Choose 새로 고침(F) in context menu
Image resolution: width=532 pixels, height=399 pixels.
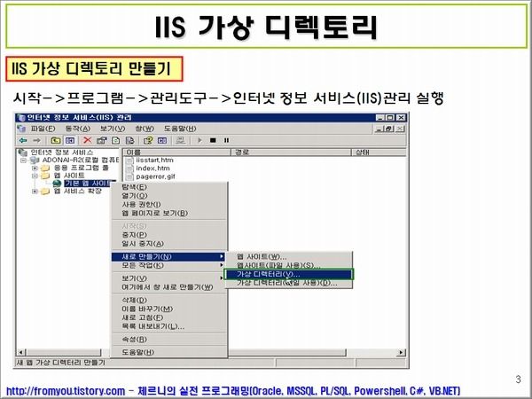(x=169, y=317)
